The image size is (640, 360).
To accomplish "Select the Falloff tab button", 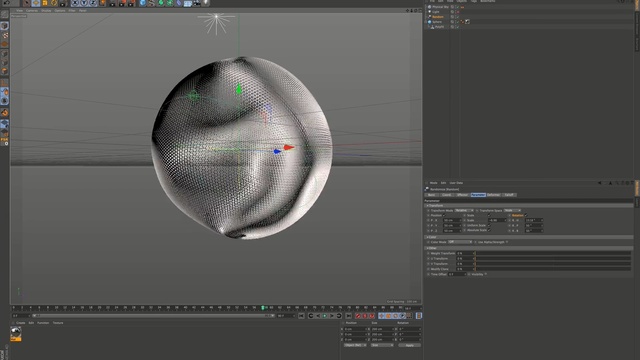I will pyautogui.click(x=509, y=195).
